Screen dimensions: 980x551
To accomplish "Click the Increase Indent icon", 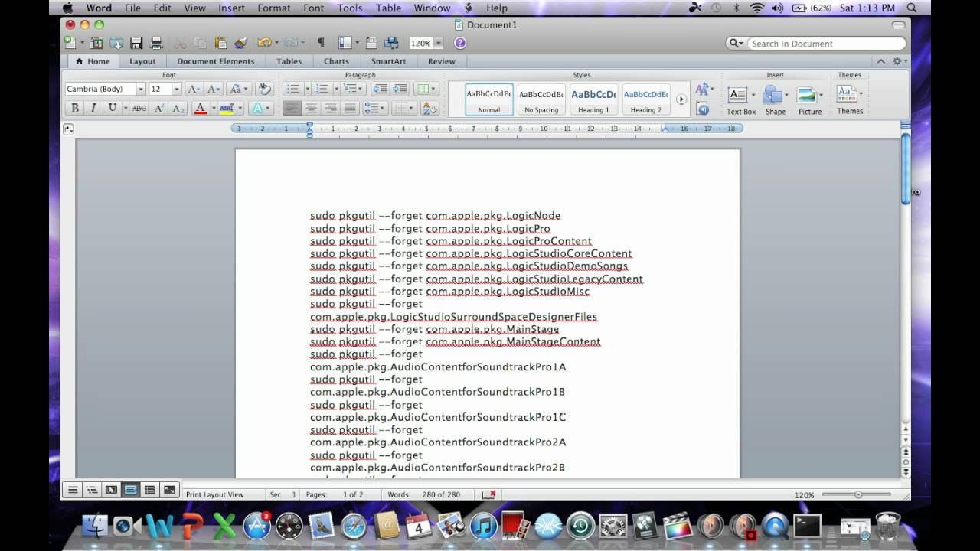I will [x=399, y=89].
